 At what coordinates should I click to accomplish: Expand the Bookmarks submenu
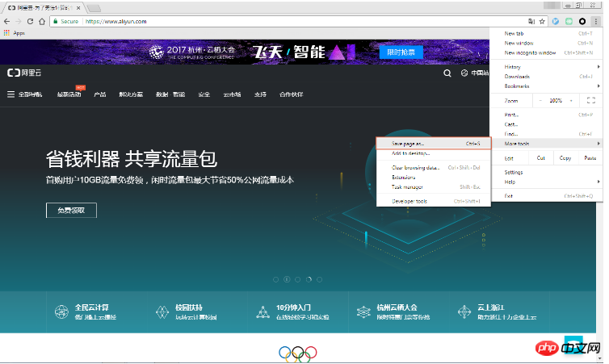(x=547, y=86)
